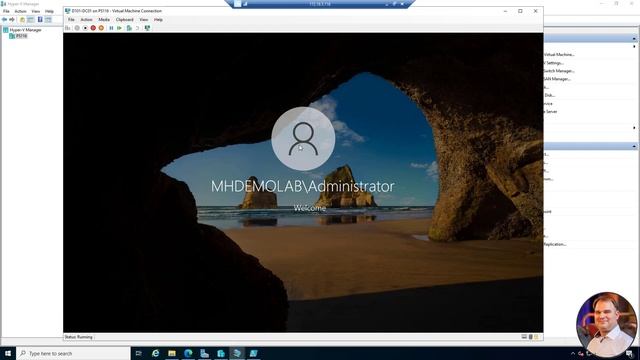Open Server Manager from the taskbar
The height and width of the screenshot is (360, 640).
(x=204, y=353)
